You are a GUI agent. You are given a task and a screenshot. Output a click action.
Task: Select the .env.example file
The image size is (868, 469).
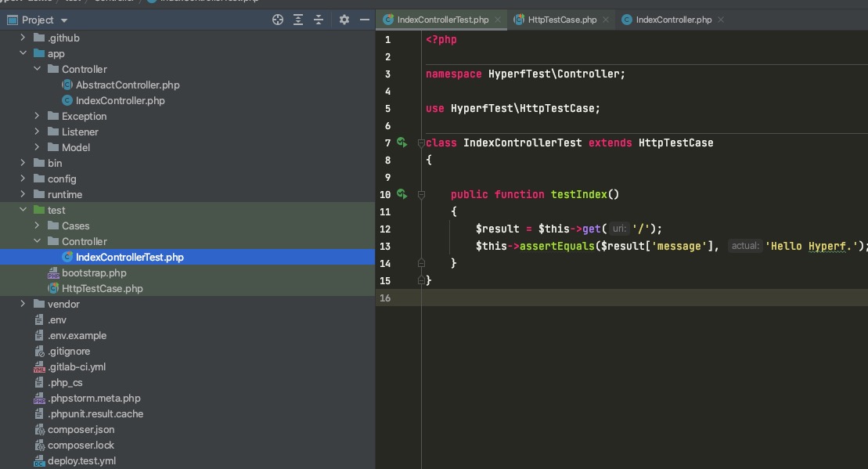coord(77,335)
